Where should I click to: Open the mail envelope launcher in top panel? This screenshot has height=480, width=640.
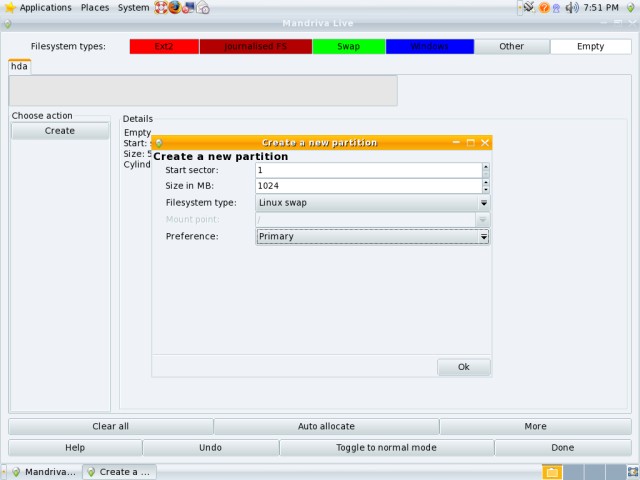tap(203, 7)
